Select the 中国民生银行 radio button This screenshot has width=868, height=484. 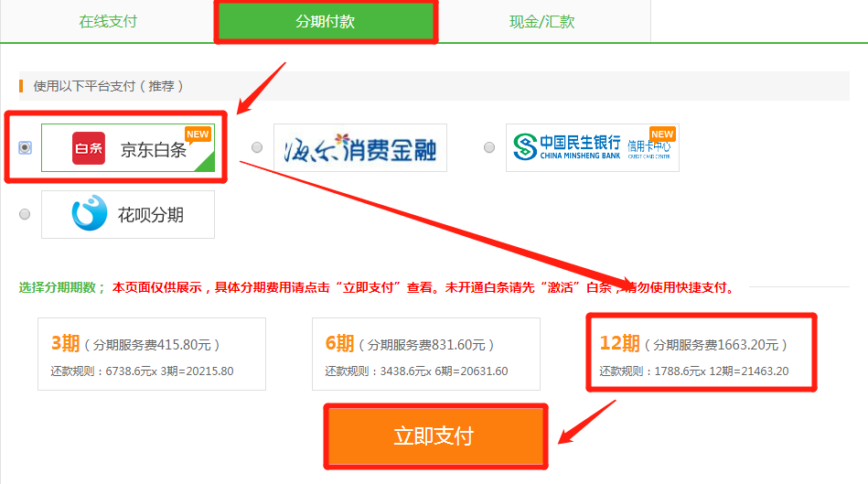point(489,147)
